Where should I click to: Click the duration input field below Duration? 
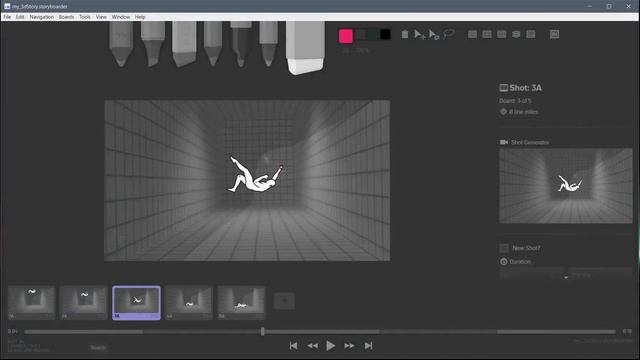(x=531, y=274)
